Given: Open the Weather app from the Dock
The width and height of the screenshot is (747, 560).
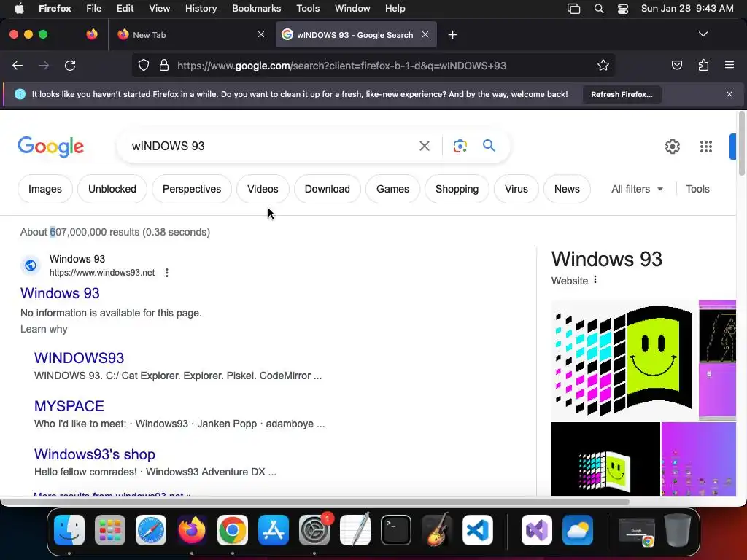Looking at the screenshot, I should pos(578,530).
